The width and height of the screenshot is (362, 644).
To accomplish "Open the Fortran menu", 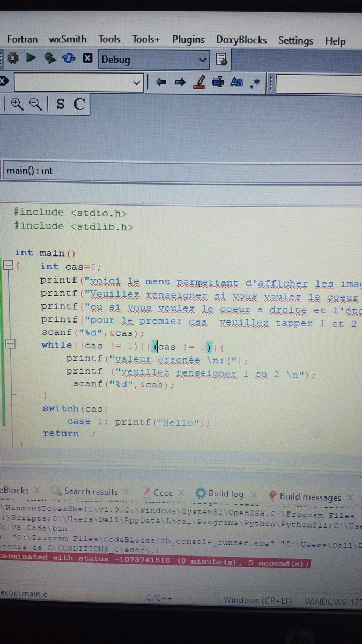I will click(x=23, y=39).
